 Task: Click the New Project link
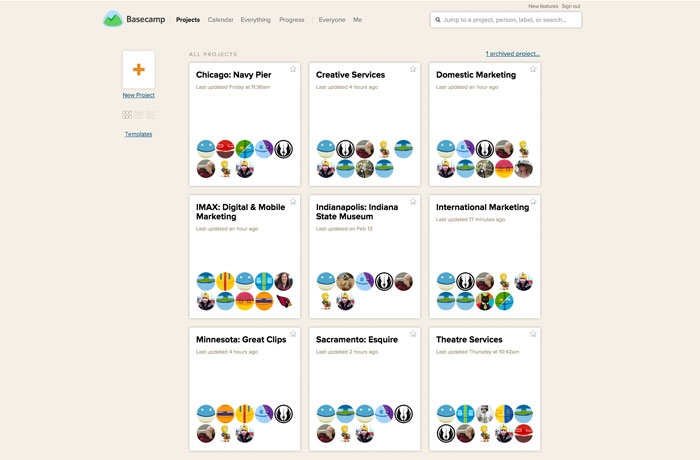tap(139, 95)
